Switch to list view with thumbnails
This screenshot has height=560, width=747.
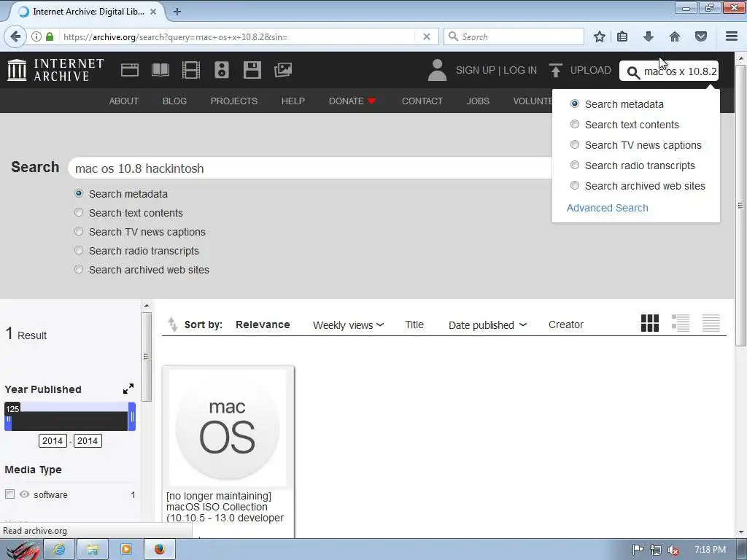681,323
